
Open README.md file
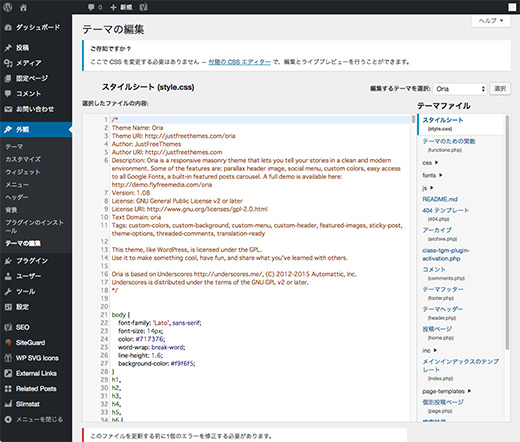click(x=440, y=199)
